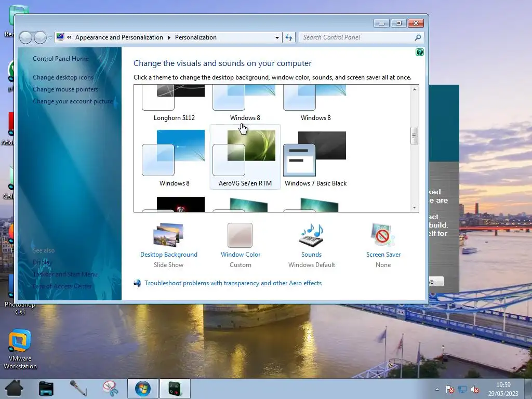This screenshot has height=399, width=532.
Task: Click the dark green calculator-like taskbar button
Action: pyautogui.click(x=175, y=389)
